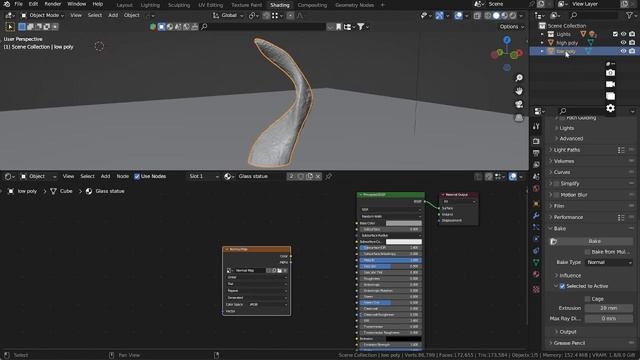
Task: Switch to the Geometry Nodes workspace tab
Action: pyautogui.click(x=354, y=5)
